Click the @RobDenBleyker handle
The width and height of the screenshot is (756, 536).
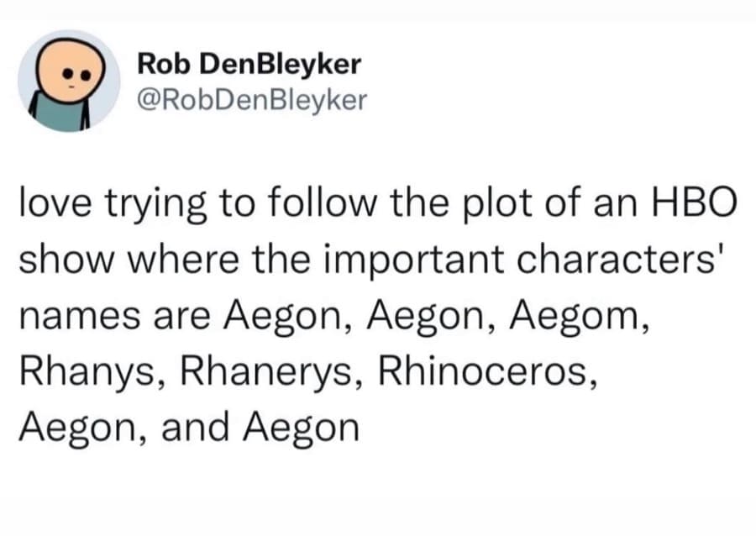click(251, 100)
